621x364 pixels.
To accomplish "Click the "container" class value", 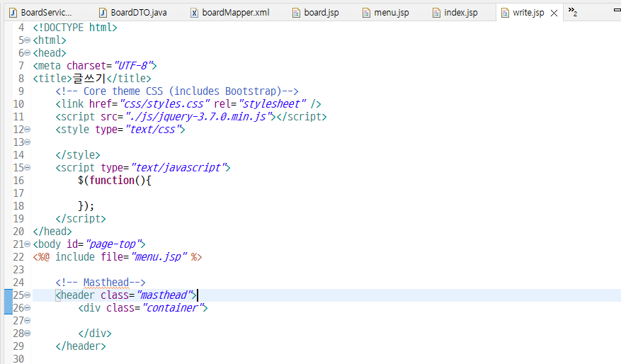I will pos(172,308).
